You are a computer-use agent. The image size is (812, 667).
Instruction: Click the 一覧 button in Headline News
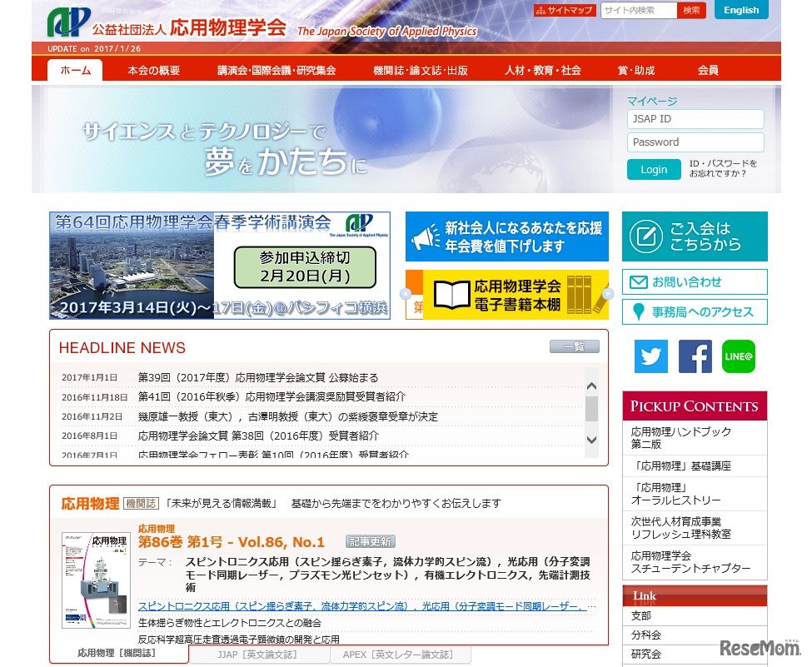[x=575, y=346]
